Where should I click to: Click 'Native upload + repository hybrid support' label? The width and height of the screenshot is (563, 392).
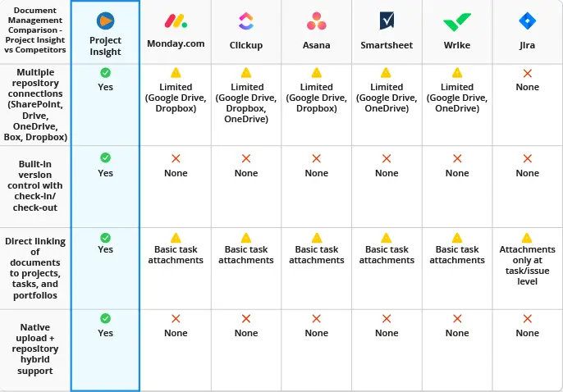click(35, 349)
